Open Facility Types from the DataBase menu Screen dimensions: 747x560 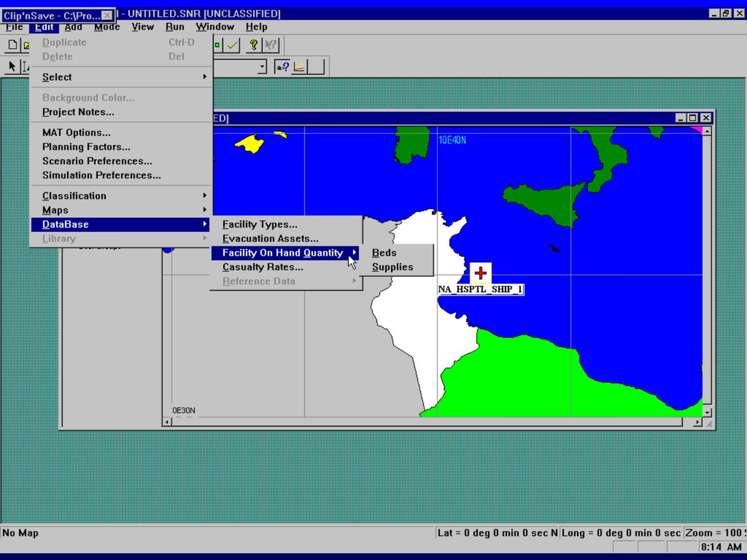pyautogui.click(x=260, y=225)
